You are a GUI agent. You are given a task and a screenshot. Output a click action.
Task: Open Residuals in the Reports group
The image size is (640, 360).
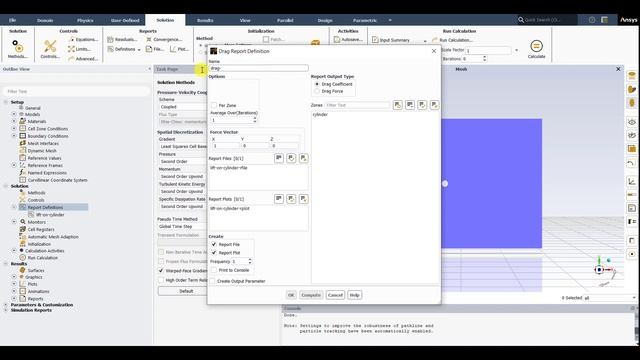[122, 40]
